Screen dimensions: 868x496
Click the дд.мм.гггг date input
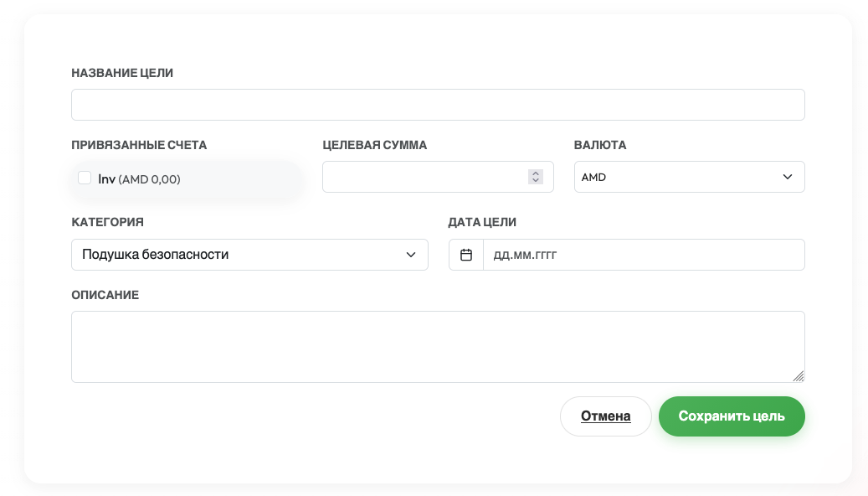(x=643, y=255)
